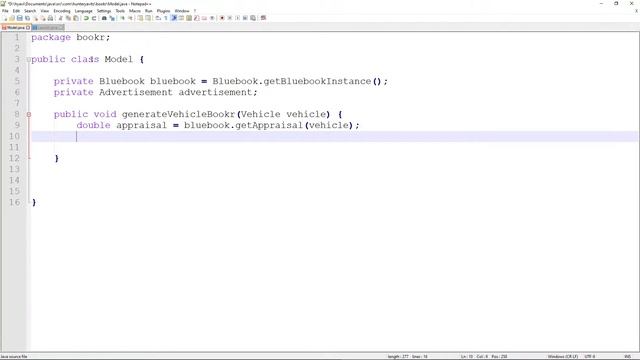Open the Tools menu
Image resolution: width=640 pixels, height=360 pixels.
coord(120,11)
